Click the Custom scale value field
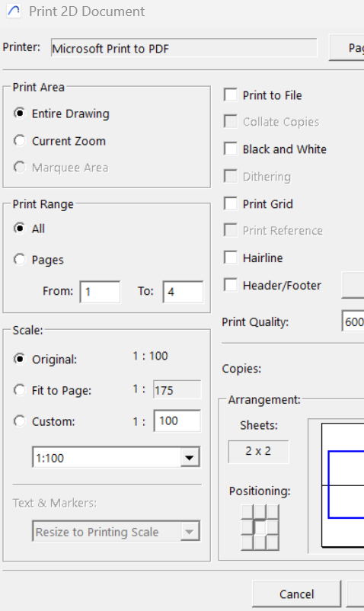364x611 pixels. pos(177,421)
